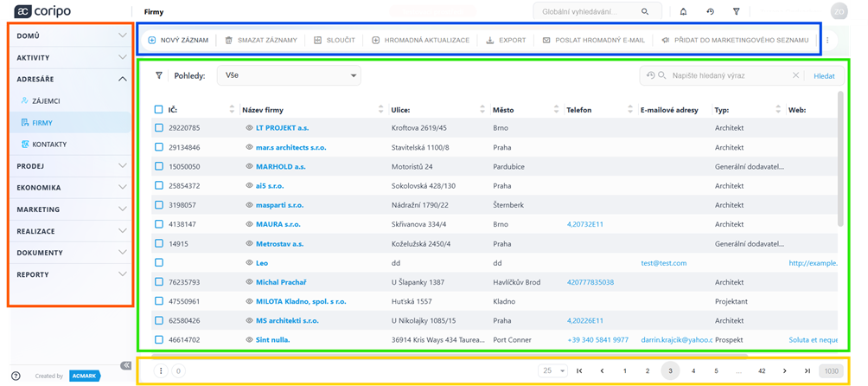Click the notifications bell icon
Viewport: 868px width, 386px height.
coord(683,11)
